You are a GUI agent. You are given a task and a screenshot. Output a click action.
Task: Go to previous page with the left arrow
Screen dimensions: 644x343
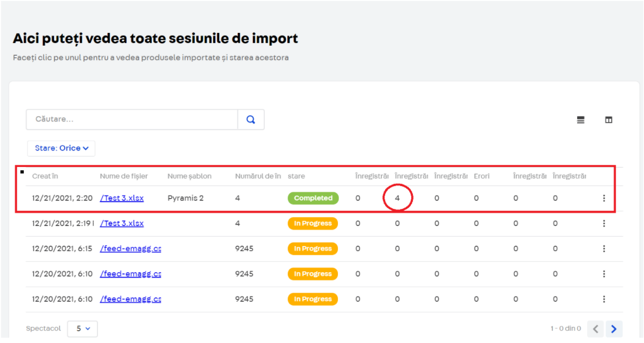click(x=596, y=329)
